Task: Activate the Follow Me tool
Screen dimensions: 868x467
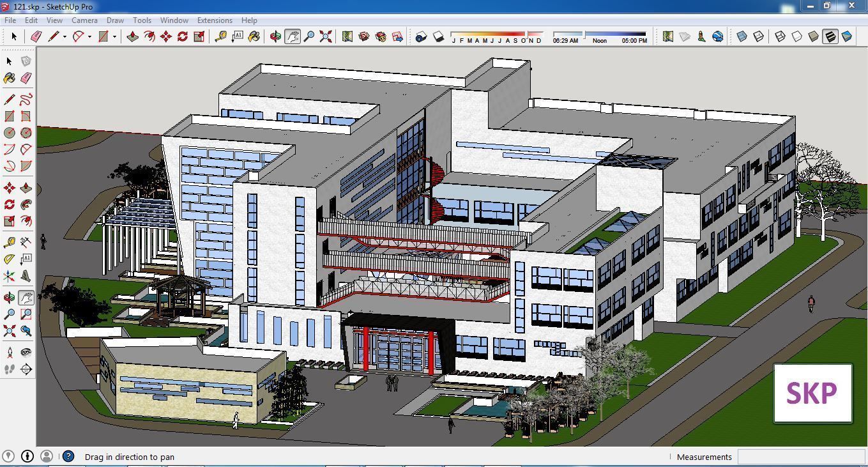Action: pos(26,204)
